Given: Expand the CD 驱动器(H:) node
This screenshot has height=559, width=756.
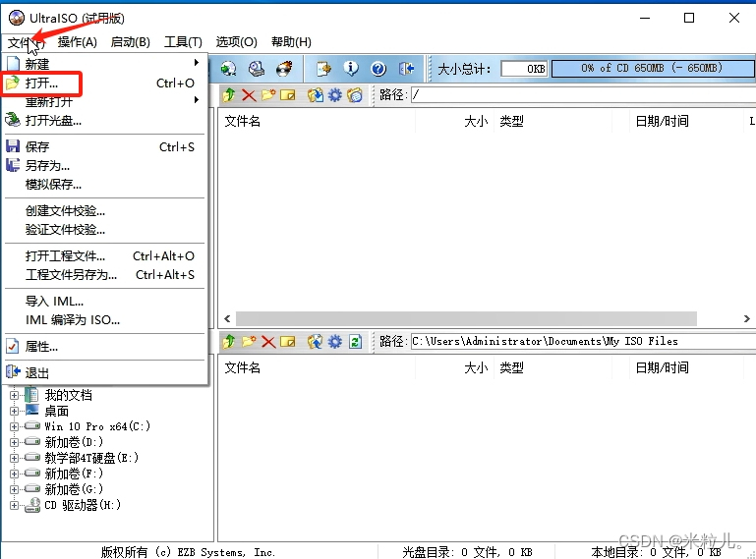Looking at the screenshot, I should 14,505.
